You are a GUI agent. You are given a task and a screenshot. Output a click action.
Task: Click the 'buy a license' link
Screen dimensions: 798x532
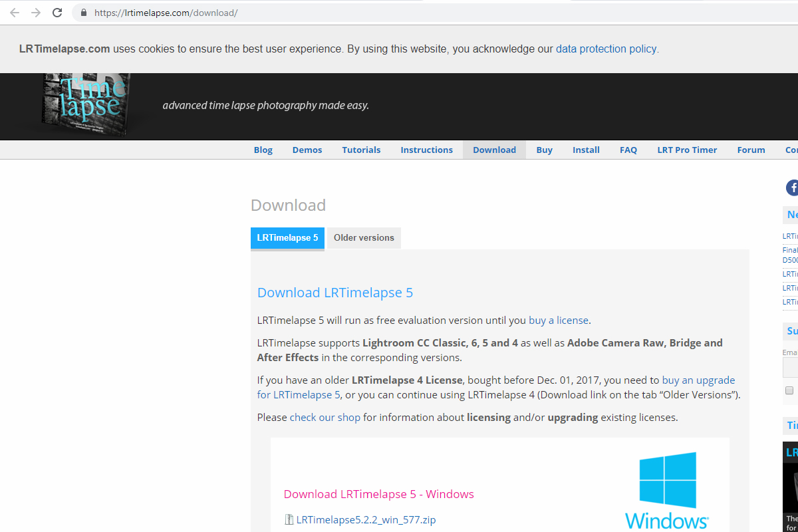click(559, 320)
